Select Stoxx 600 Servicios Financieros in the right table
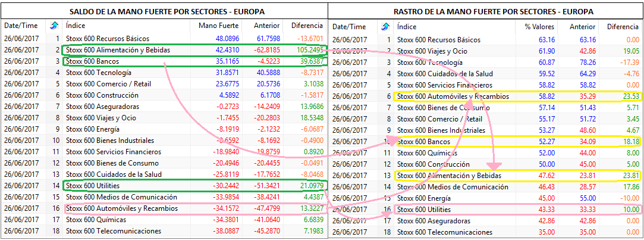 (445, 85)
